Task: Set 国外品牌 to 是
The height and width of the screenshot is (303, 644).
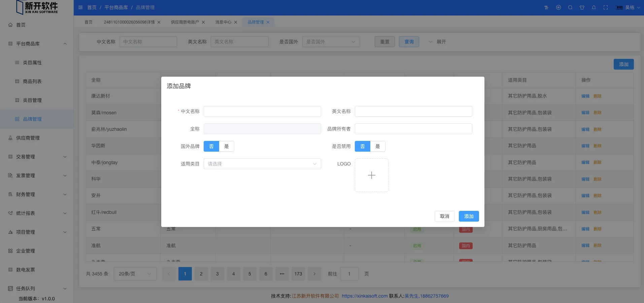Action: point(227,146)
